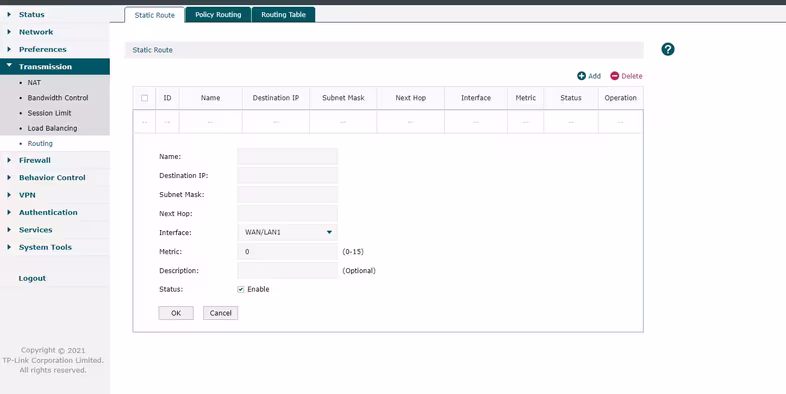Click the Logout link
This screenshot has height=394, width=786.
(32, 278)
